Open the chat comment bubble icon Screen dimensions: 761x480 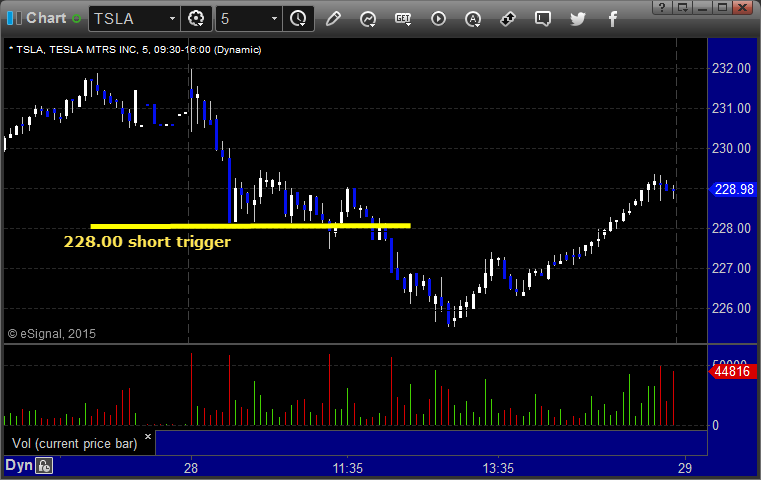[543, 19]
